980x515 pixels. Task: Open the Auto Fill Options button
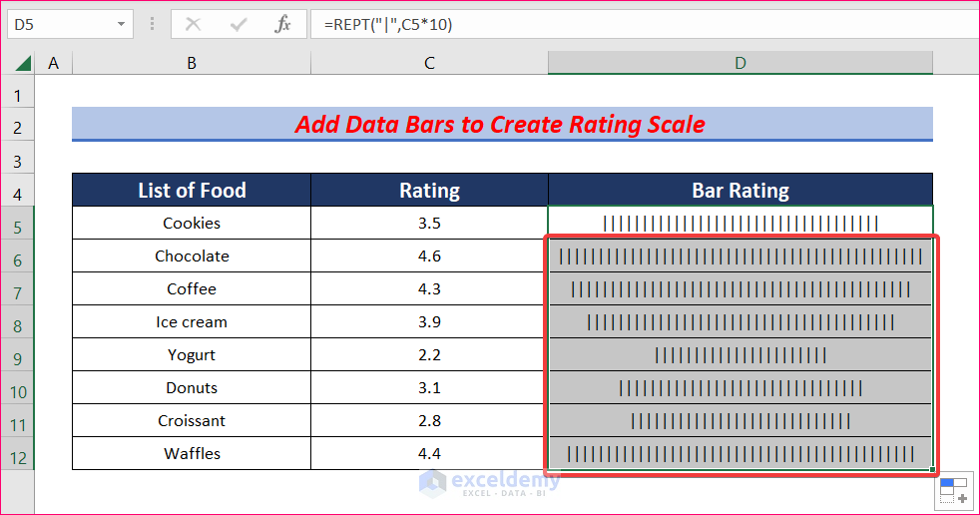tap(954, 492)
